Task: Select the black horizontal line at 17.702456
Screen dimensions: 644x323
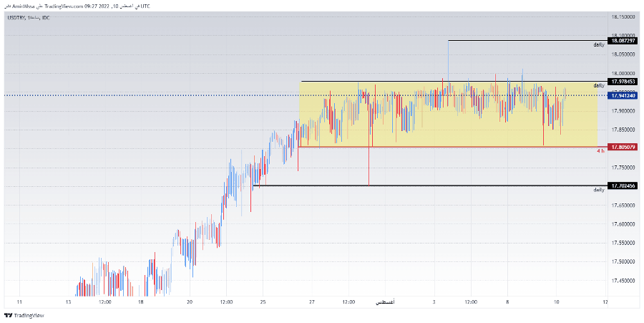Action: [x=430, y=185]
